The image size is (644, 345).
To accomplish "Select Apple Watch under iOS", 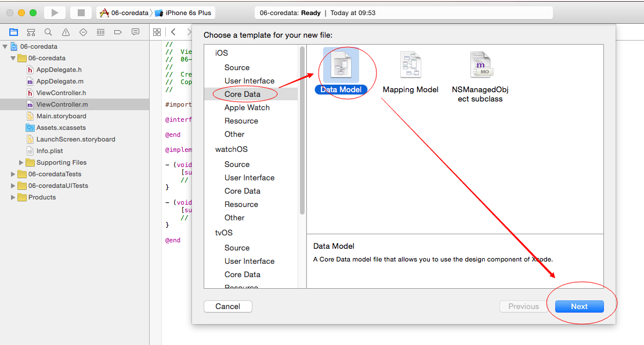I will [247, 107].
